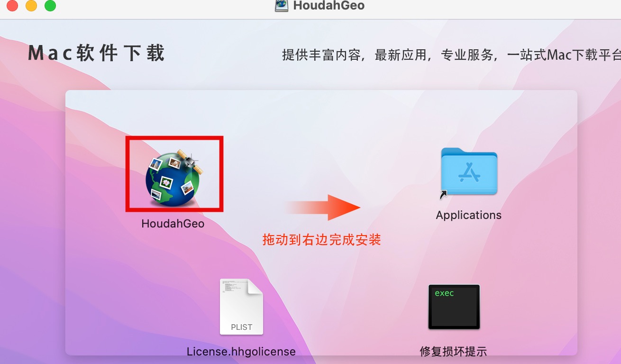621x364 pixels.
Task: Click the HoudahGeo window title text
Action: click(x=329, y=6)
